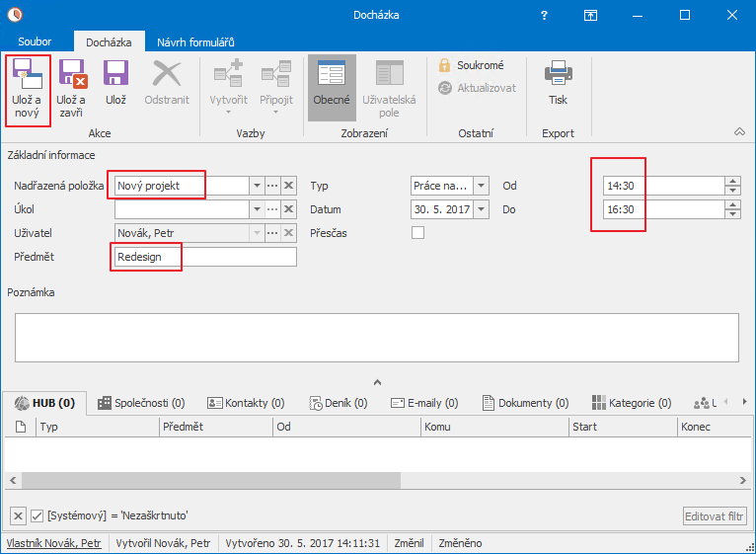Open the Dokumenty (0) tab
Image resolution: width=756 pixels, height=554 pixels.
[x=525, y=403]
